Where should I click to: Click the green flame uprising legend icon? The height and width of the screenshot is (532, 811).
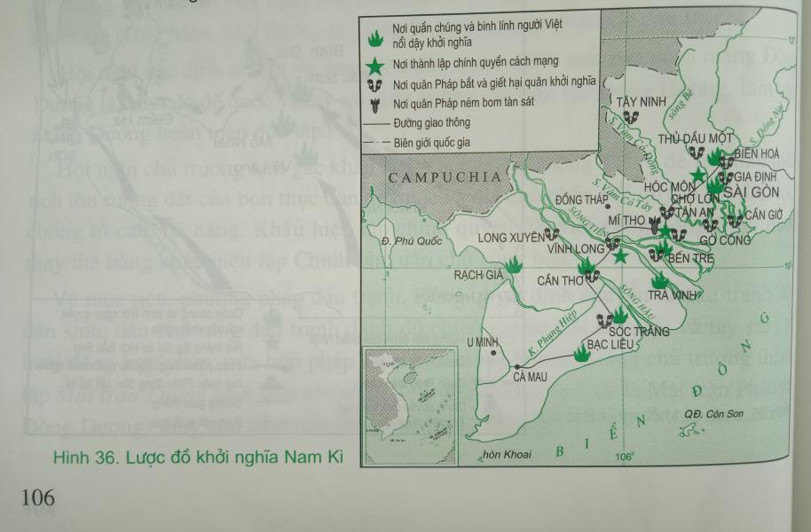point(375,39)
